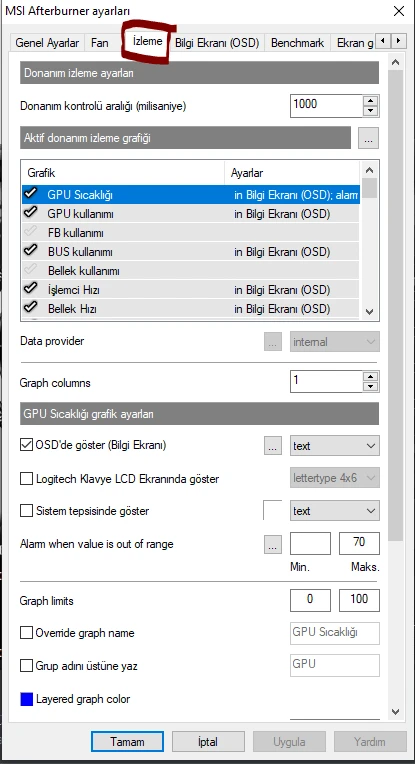415x764 pixels.
Task: Click ellipsis button for OSD'de göster
Action: (273, 446)
